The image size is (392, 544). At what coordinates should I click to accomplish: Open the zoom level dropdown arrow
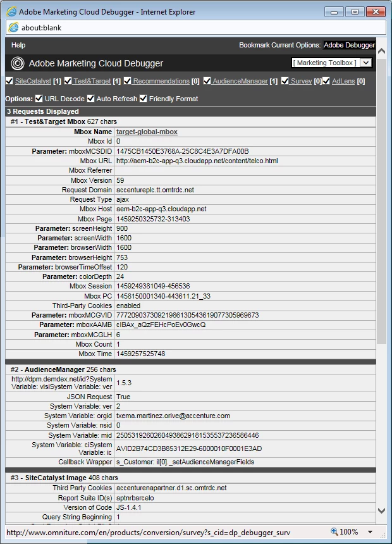coord(370,532)
